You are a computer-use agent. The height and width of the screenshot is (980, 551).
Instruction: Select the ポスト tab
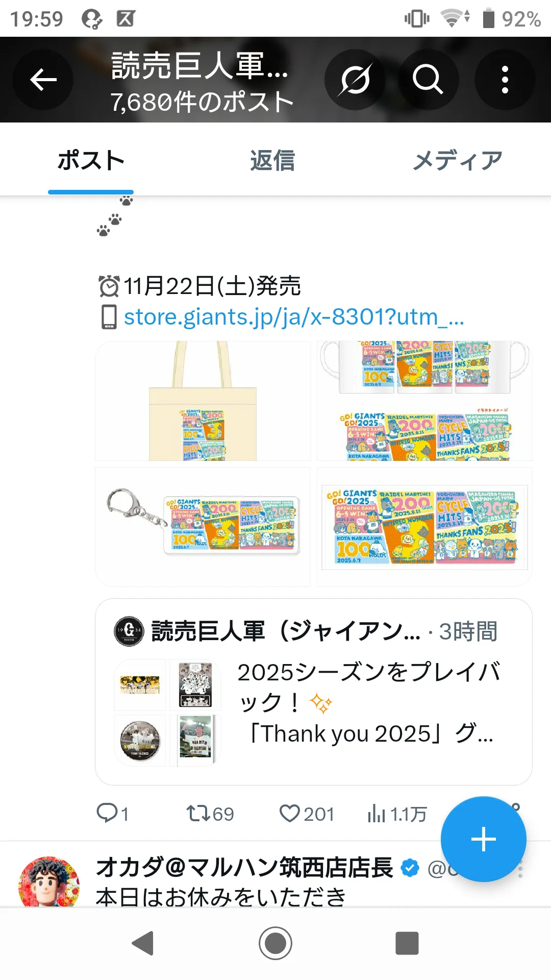coord(91,161)
